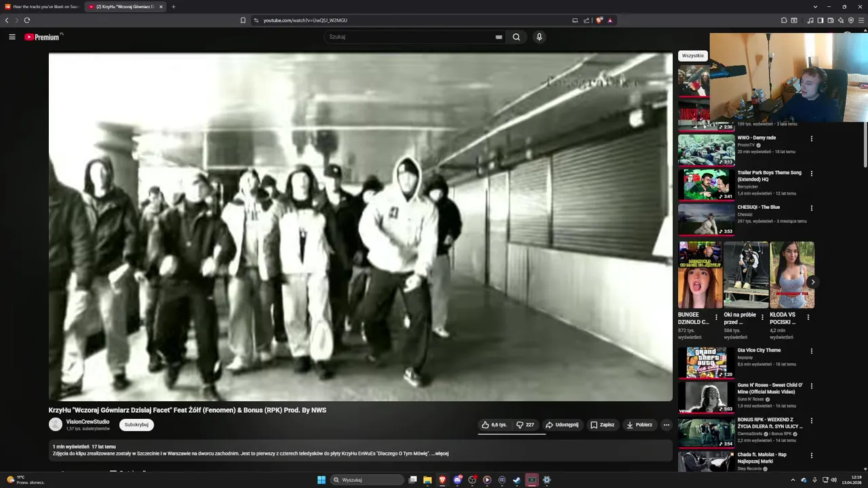Open the Windows Start menu

pos(321,480)
